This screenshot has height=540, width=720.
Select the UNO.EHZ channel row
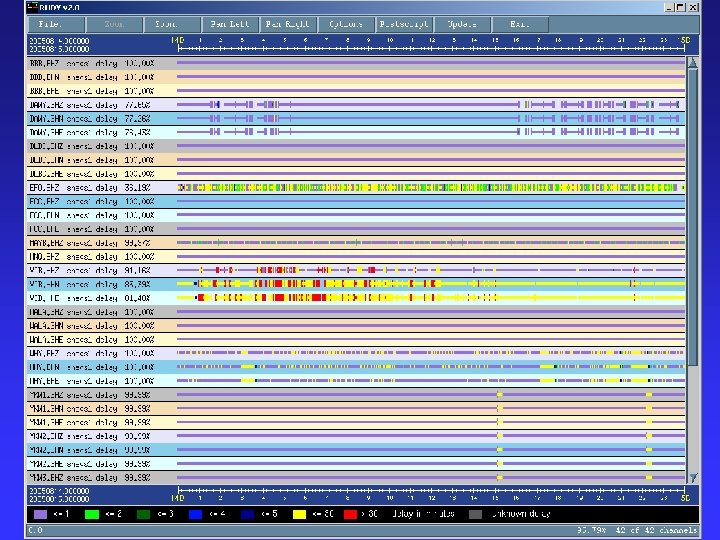coord(356,257)
